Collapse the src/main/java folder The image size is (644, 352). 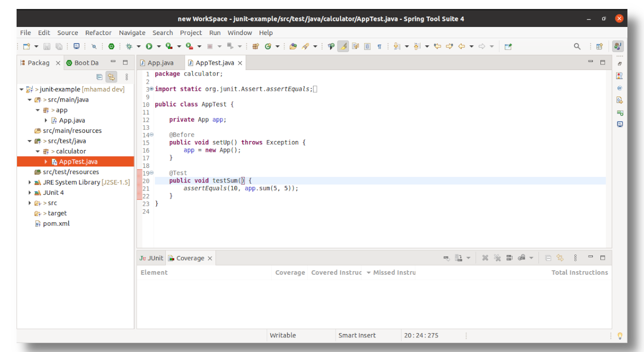30,100
